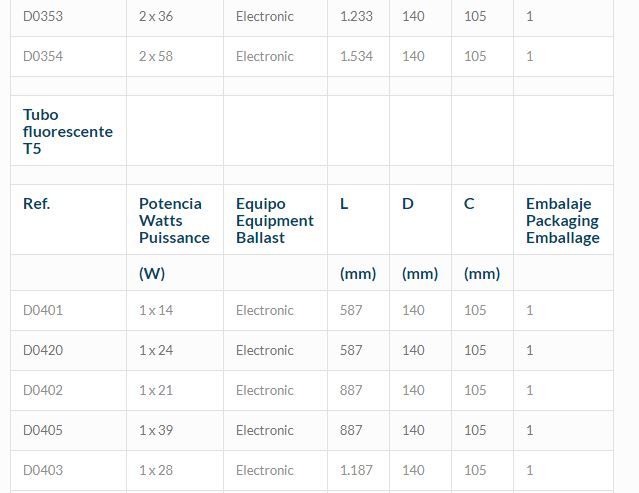The image size is (639, 493).
Task: Select the 1.187 length value
Action: tap(356, 471)
